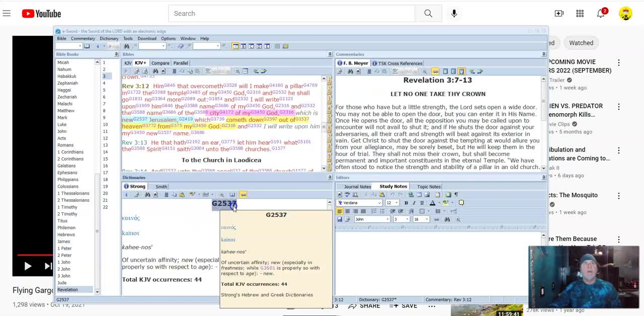Open the Dictionary menu

pos(109,38)
